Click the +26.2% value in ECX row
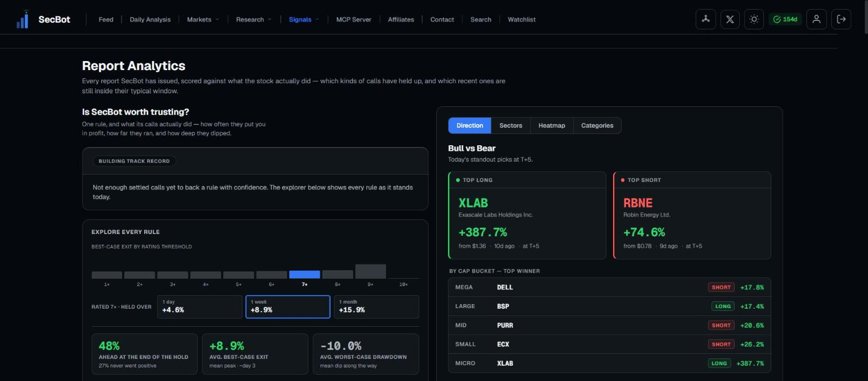The width and height of the screenshot is (868, 381). point(752,344)
